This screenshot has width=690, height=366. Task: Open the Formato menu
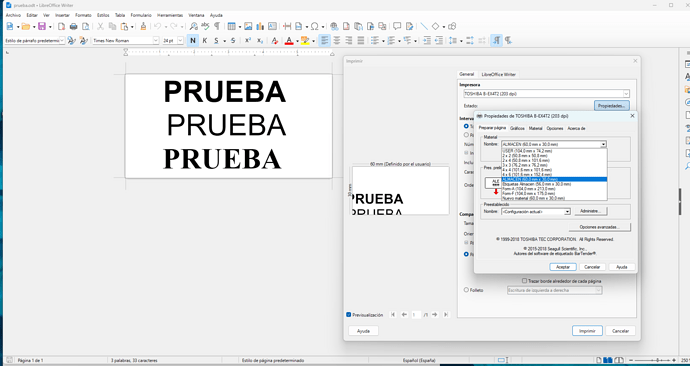pyautogui.click(x=83, y=15)
